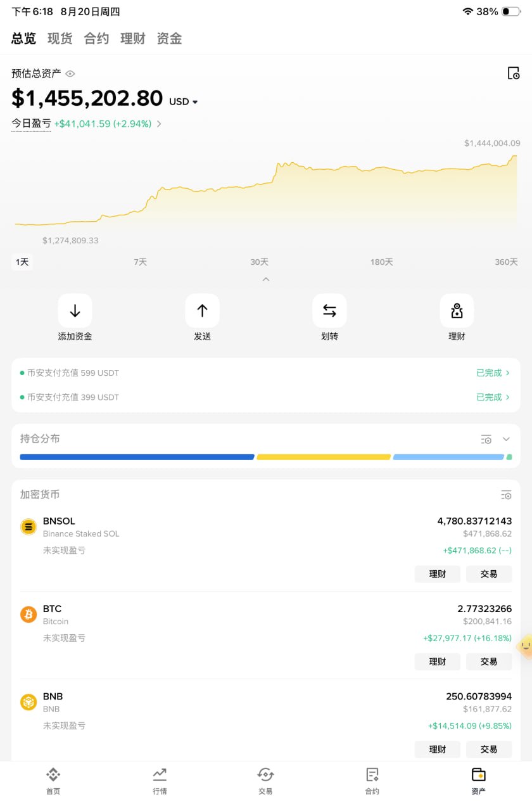This screenshot has height=811, width=532.
Task: Go to 交易 in bottom navigation
Action: pyautogui.click(x=265, y=781)
